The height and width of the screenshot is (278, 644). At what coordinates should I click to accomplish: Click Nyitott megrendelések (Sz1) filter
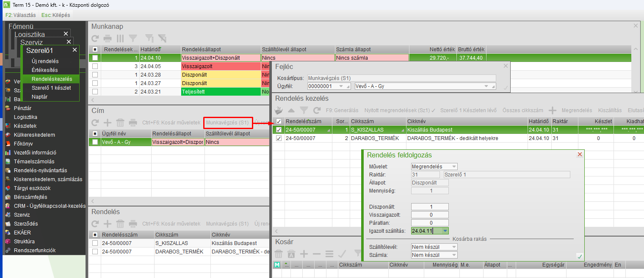[400, 110]
